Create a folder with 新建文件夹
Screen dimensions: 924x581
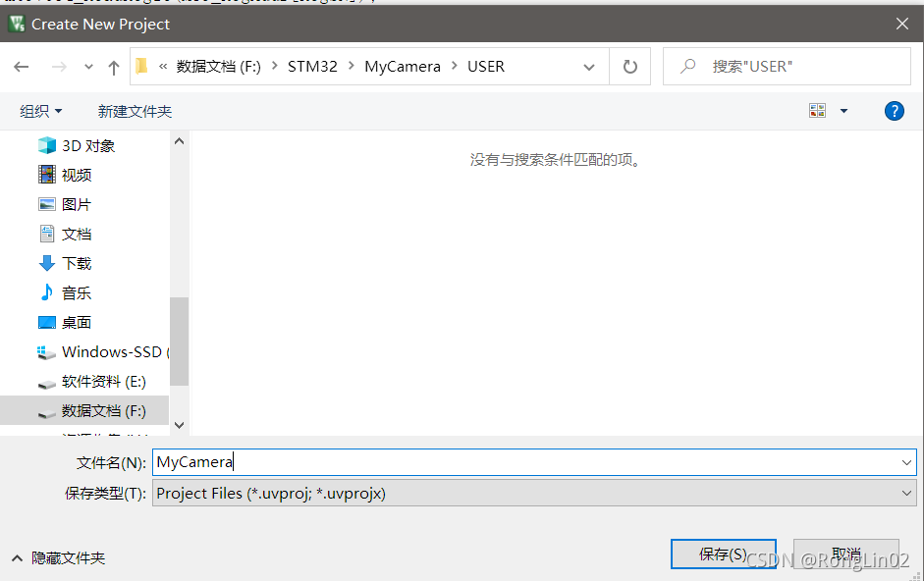coord(135,111)
